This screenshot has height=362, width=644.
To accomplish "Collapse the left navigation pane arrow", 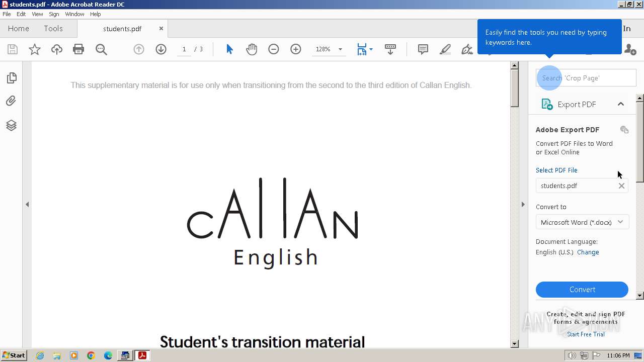I will 27,204.
